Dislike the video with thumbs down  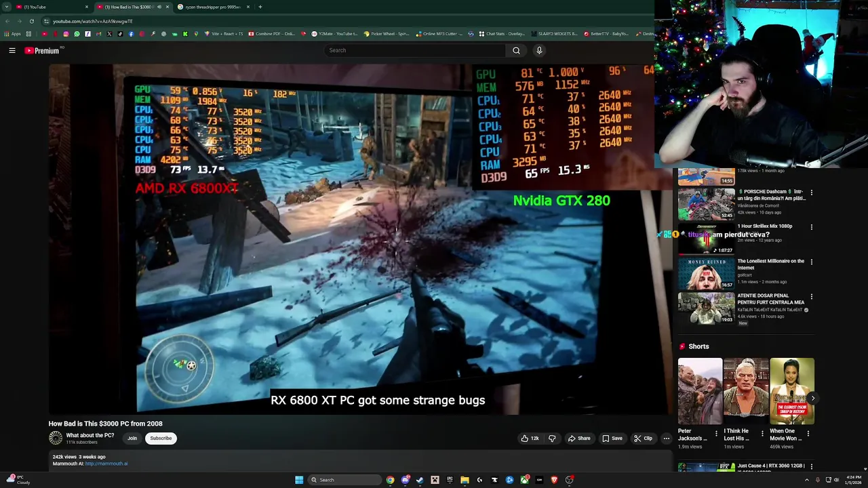click(551, 439)
